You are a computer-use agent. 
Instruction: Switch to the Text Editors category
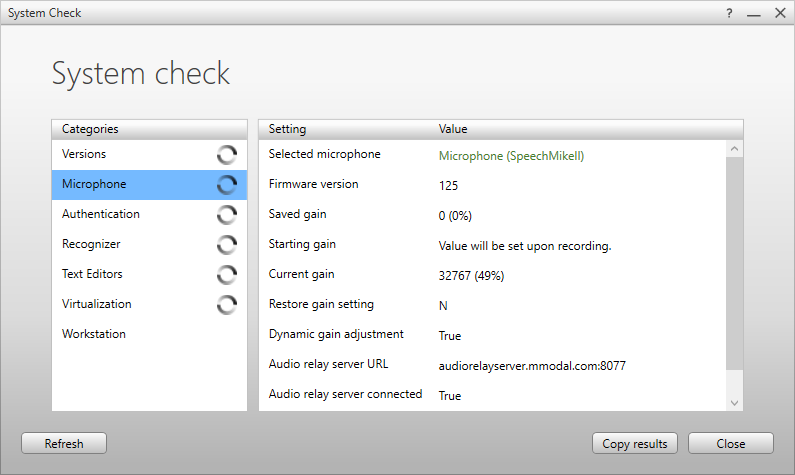coord(92,274)
